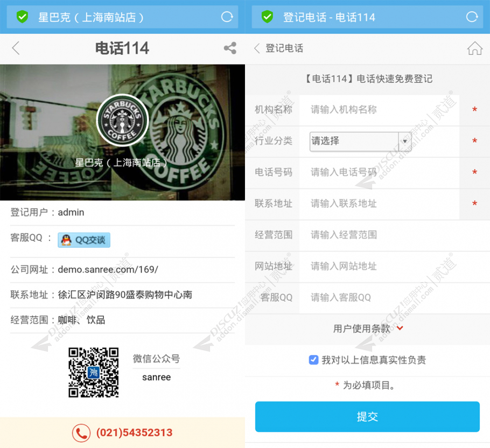Screen dimensions: 490x448
Task: Call the number (021)54352313
Action: [x=135, y=433]
